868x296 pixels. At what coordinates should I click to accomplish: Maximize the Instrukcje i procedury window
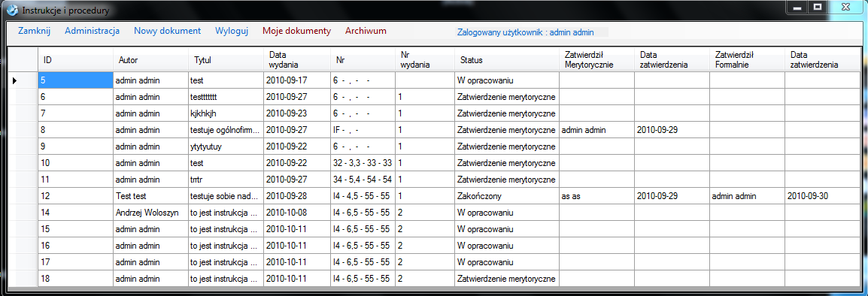[x=817, y=8]
